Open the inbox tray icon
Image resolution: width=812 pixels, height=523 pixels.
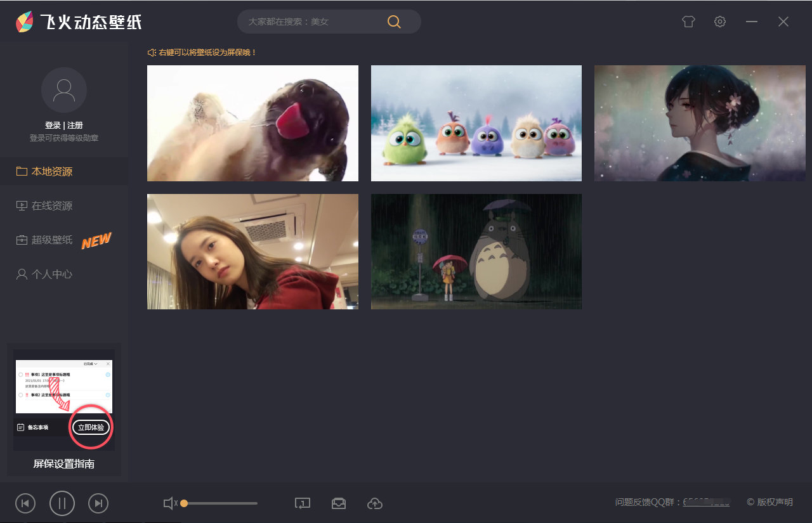pyautogui.click(x=339, y=503)
